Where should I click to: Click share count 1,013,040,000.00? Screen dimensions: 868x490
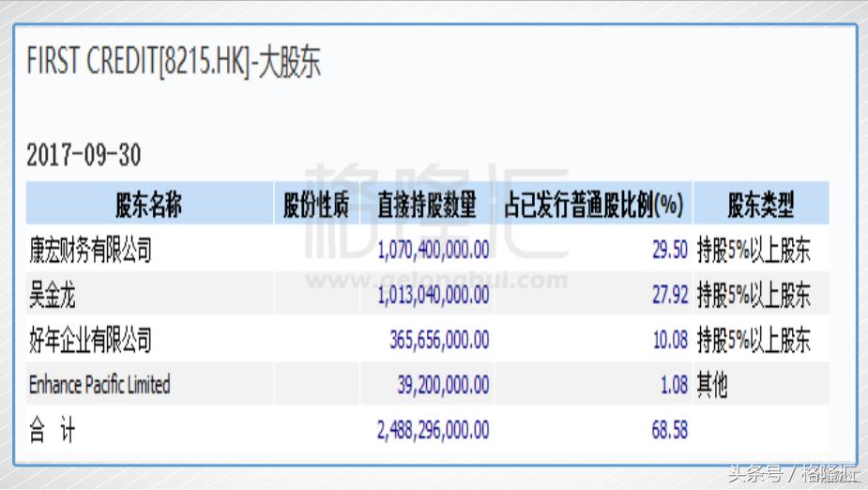(434, 295)
